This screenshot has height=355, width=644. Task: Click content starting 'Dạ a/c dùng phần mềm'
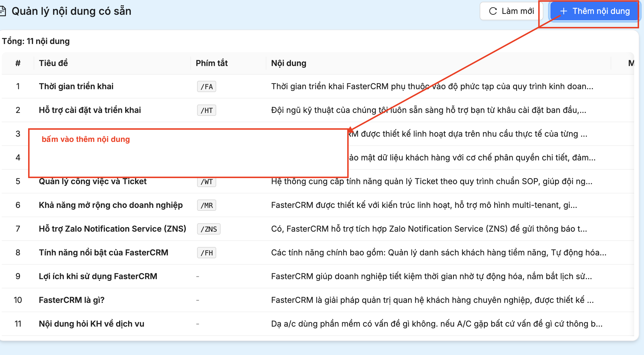coord(437,324)
